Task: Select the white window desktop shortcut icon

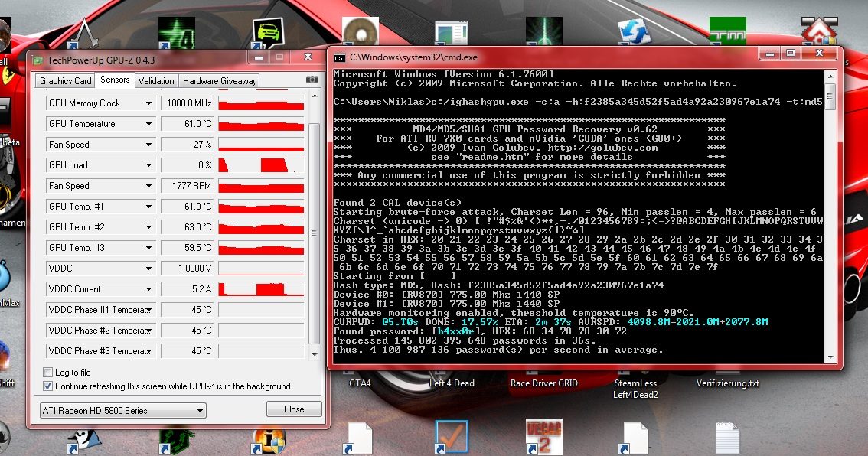Action: pos(452,32)
